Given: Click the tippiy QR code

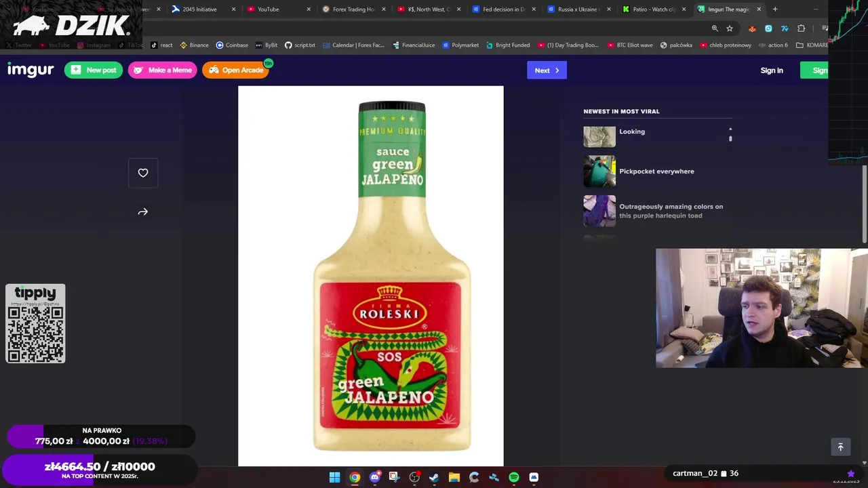Looking at the screenshot, I should pos(35,333).
